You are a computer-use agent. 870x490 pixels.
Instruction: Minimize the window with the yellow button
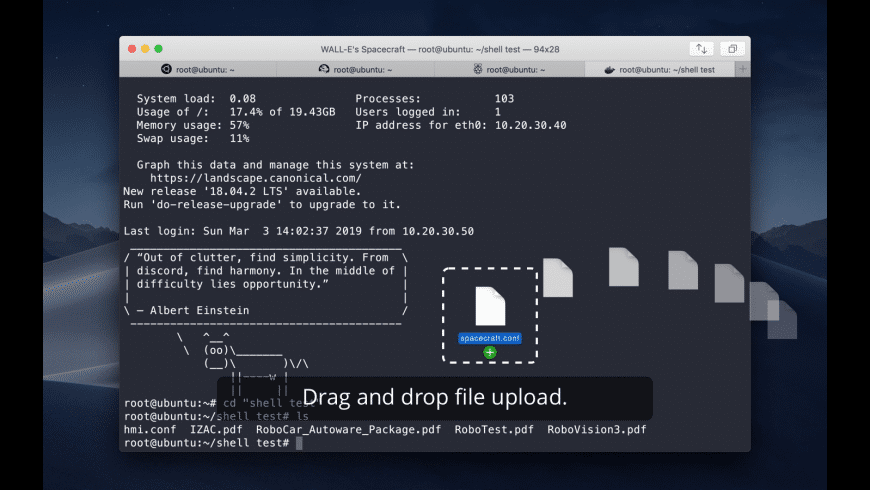[x=145, y=49]
